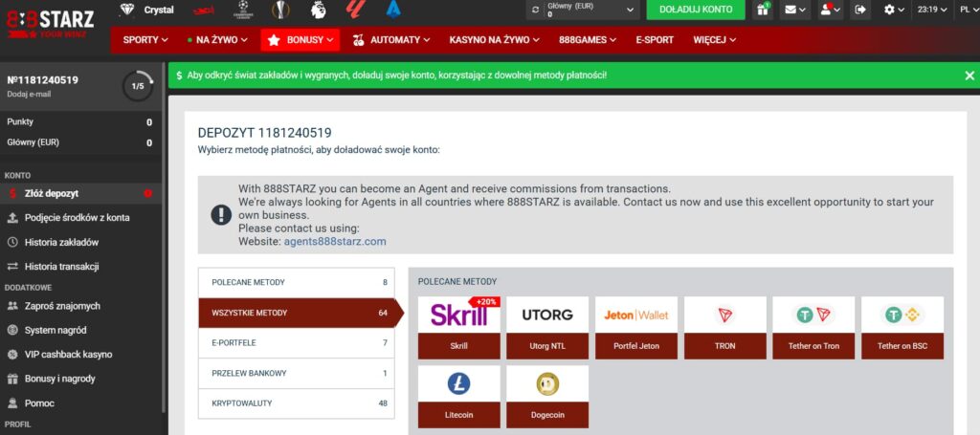Open the AUTOMATY menu
The image size is (980, 435).
tap(391, 39)
